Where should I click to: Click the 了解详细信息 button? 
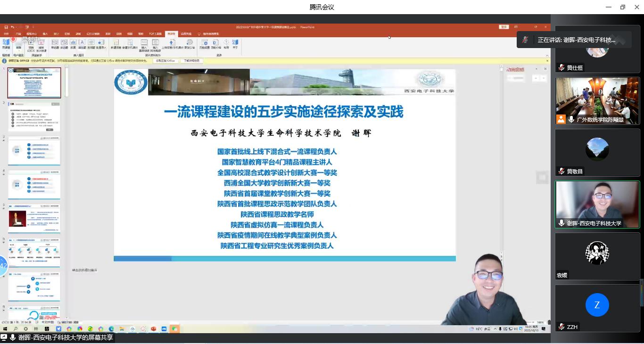(x=192, y=61)
